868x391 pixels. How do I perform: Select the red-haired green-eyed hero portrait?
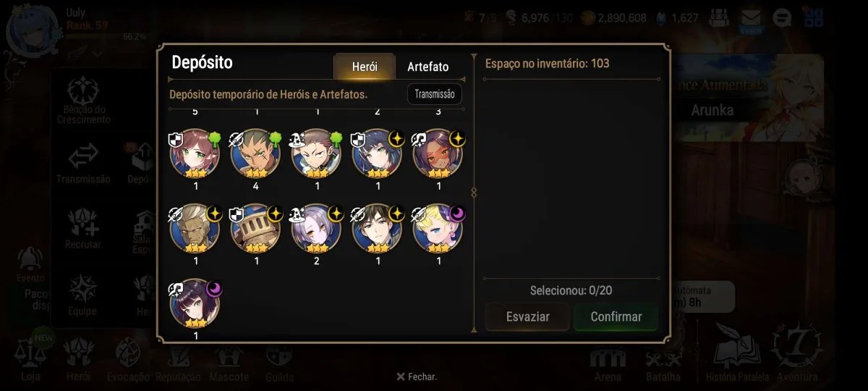click(x=195, y=154)
